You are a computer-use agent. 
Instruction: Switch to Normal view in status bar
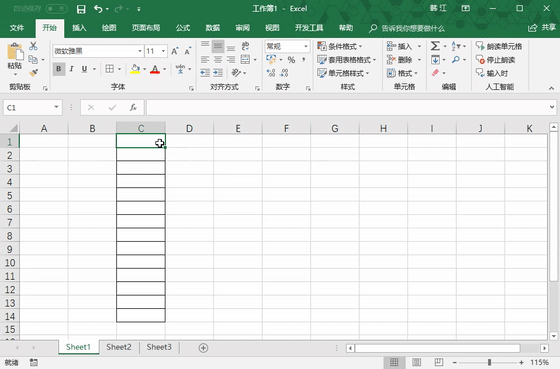394,363
